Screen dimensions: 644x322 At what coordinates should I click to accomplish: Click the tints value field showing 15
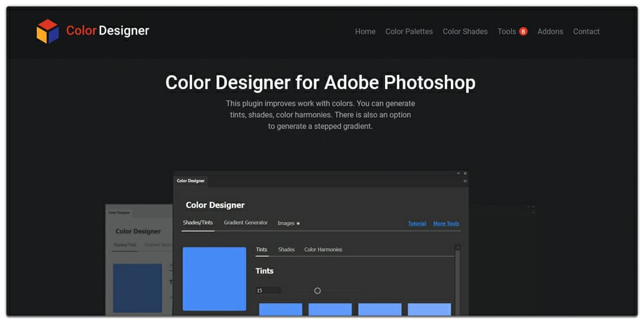click(x=268, y=291)
